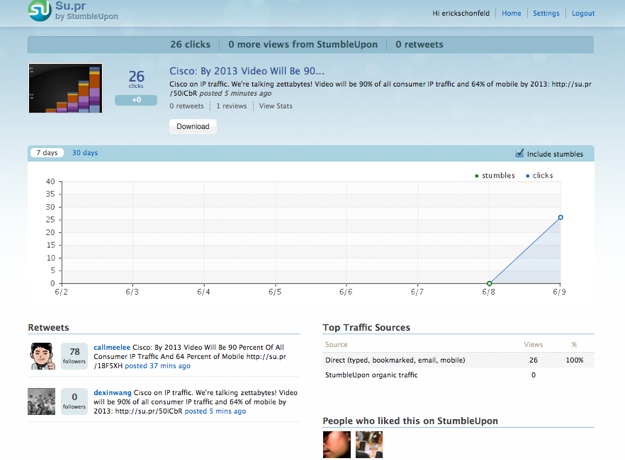Click the second StumbleUpon liker photo
Image resolution: width=625 pixels, height=460 pixels.
[x=369, y=444]
